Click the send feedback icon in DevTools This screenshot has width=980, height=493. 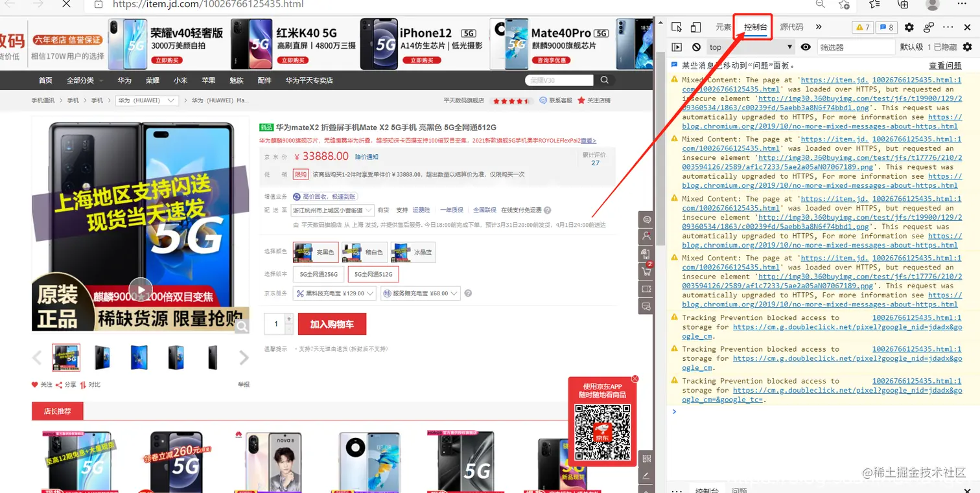929,27
